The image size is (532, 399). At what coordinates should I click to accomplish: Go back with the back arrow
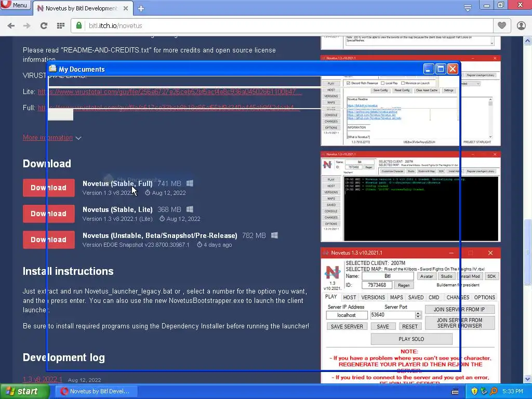coord(11,25)
